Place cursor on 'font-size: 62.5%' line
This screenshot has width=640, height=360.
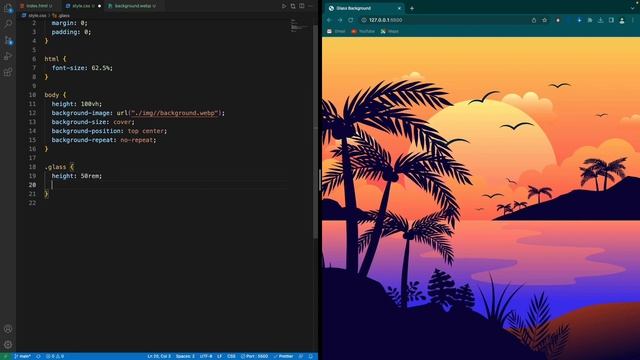[82, 68]
